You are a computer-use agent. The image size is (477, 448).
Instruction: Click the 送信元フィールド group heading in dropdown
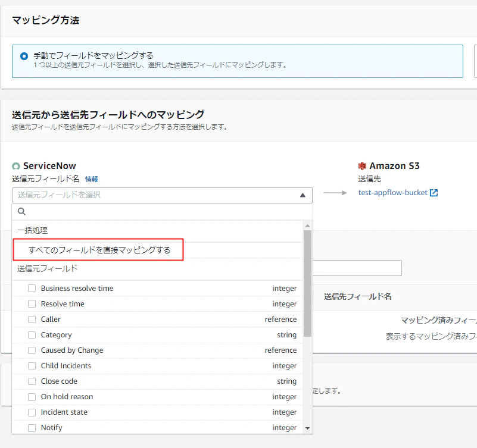[x=47, y=269]
